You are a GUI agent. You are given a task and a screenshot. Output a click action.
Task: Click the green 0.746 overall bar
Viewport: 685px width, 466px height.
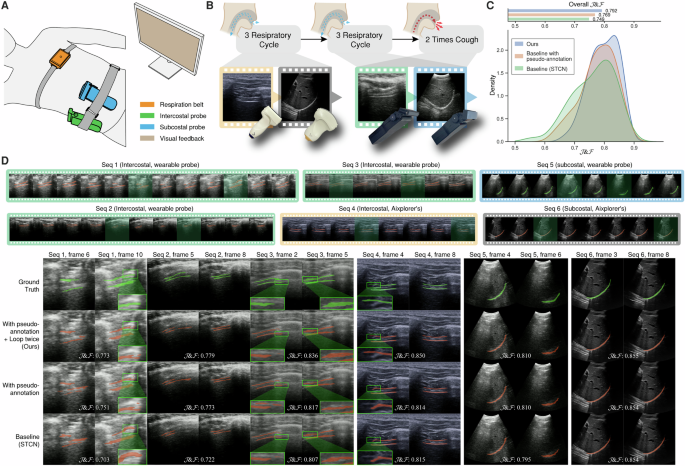548,19
